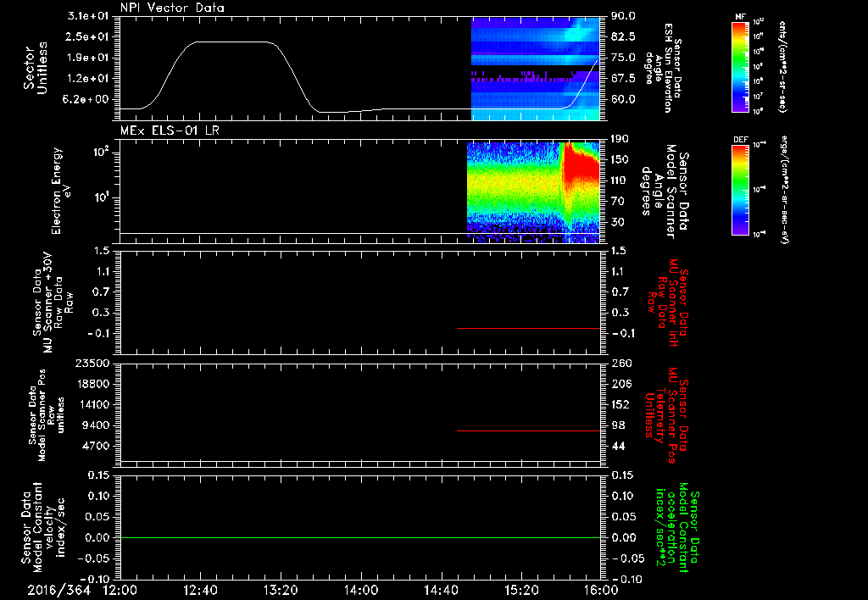This screenshot has height=600, width=868.
Task: Click the "67.5" elevation angle tick
Action: point(623,78)
